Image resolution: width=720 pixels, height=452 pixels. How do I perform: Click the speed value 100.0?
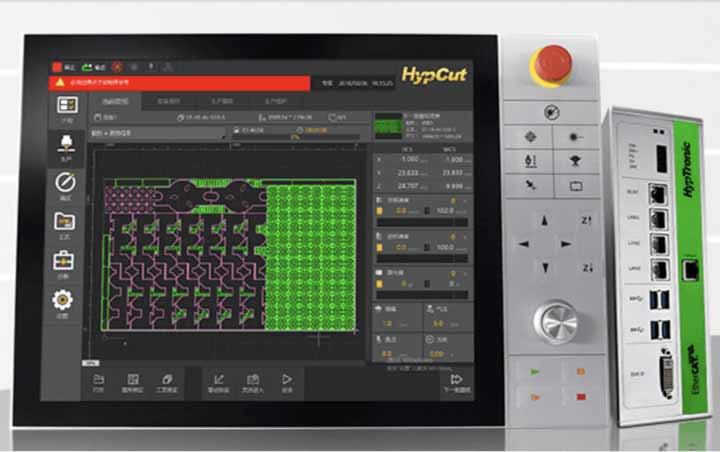click(445, 247)
